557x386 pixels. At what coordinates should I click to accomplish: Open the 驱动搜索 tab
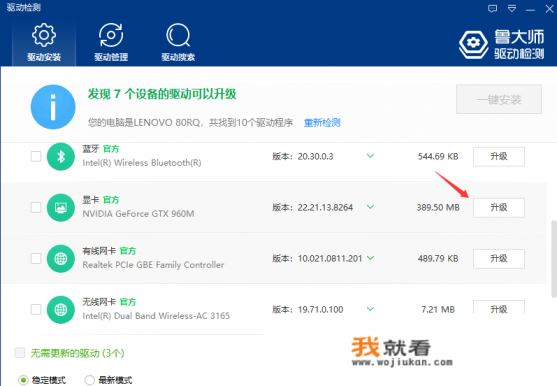(178, 43)
